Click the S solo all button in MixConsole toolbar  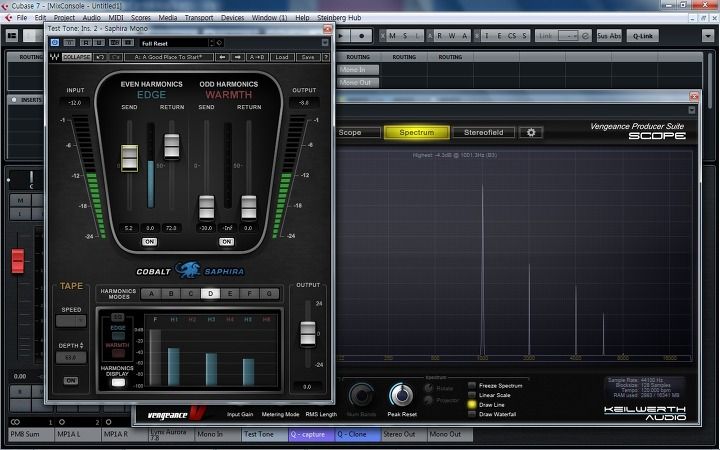coord(405,35)
